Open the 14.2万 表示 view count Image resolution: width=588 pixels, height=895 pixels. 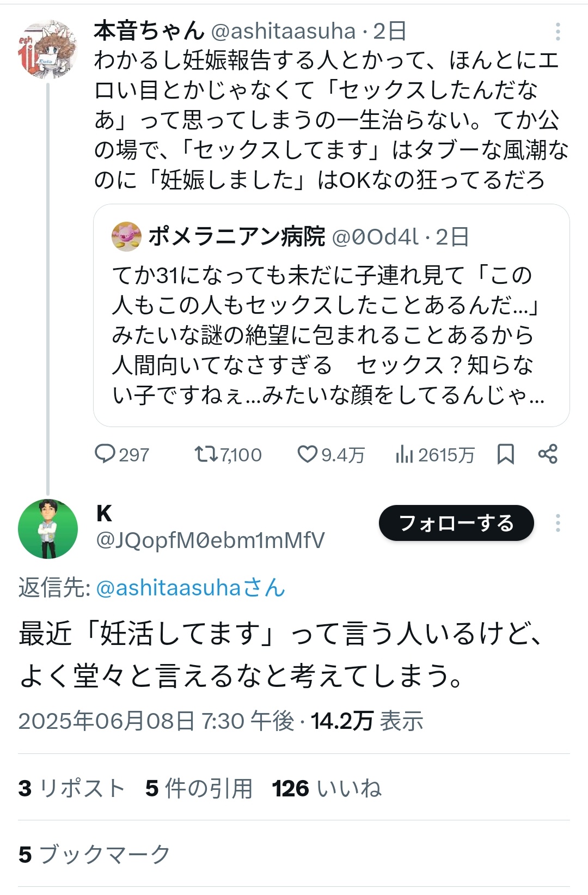367,721
